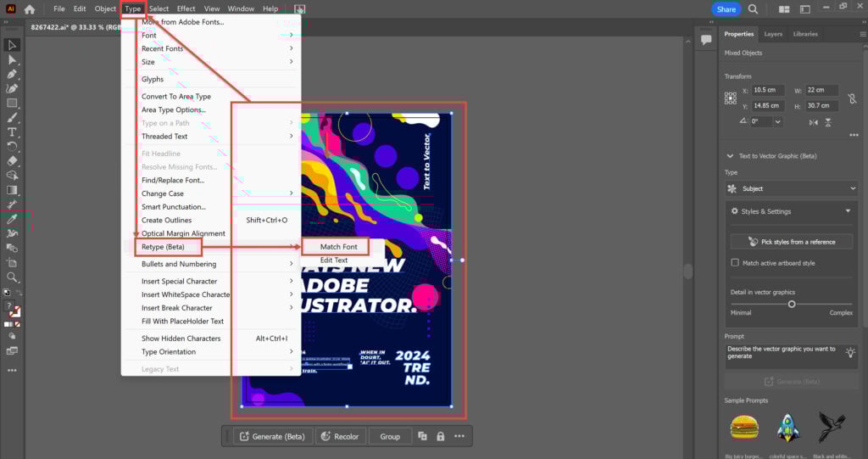Open the Arrange Documents icon

(784, 8)
